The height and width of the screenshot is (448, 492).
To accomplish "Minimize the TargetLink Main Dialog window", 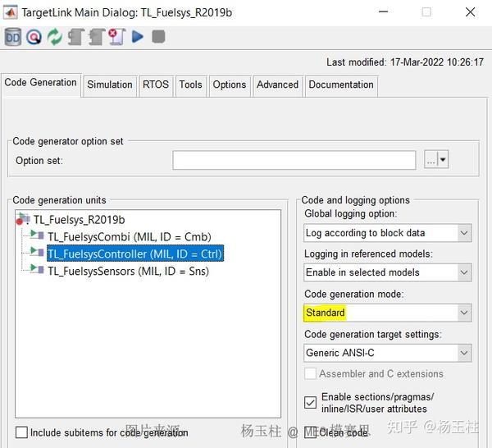I will click(384, 12).
